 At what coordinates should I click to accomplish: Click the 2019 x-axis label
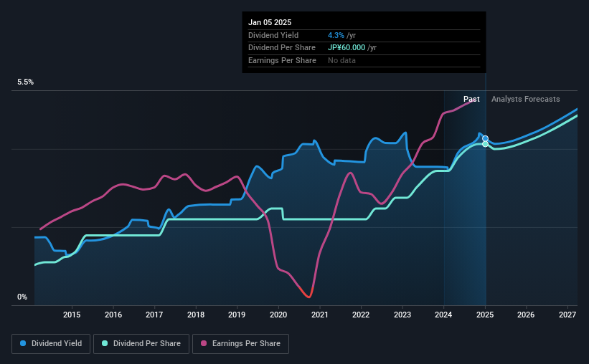click(237, 315)
